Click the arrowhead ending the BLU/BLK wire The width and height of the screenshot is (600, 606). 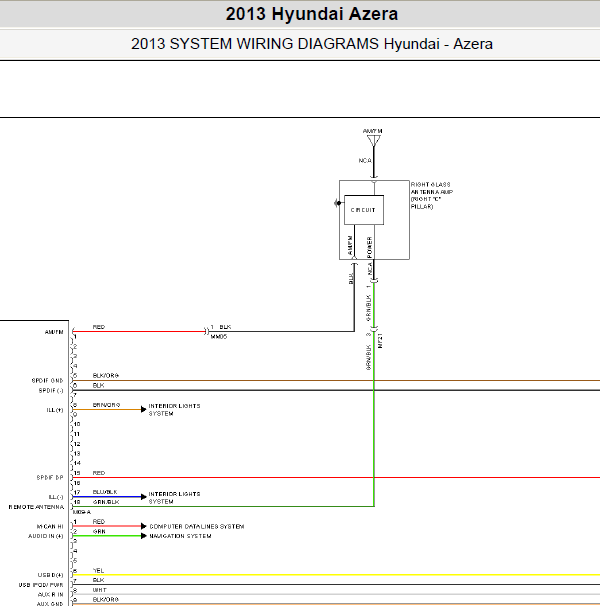click(144, 497)
